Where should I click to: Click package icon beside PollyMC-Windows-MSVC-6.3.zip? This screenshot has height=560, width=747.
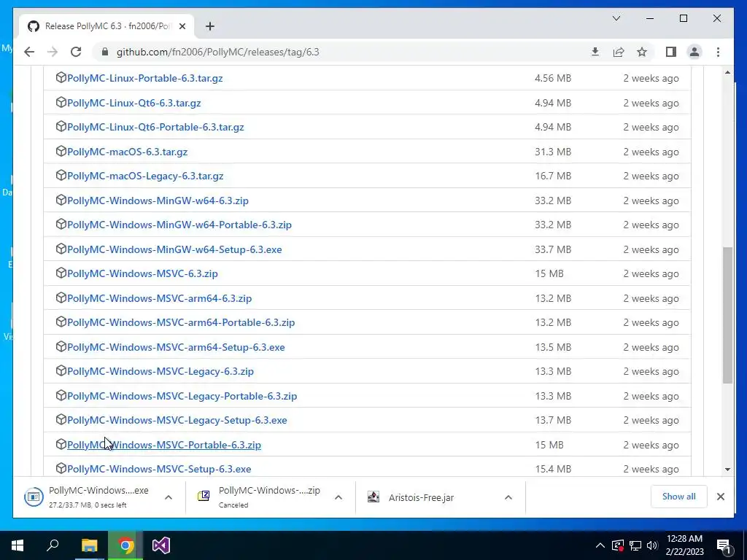coord(61,273)
